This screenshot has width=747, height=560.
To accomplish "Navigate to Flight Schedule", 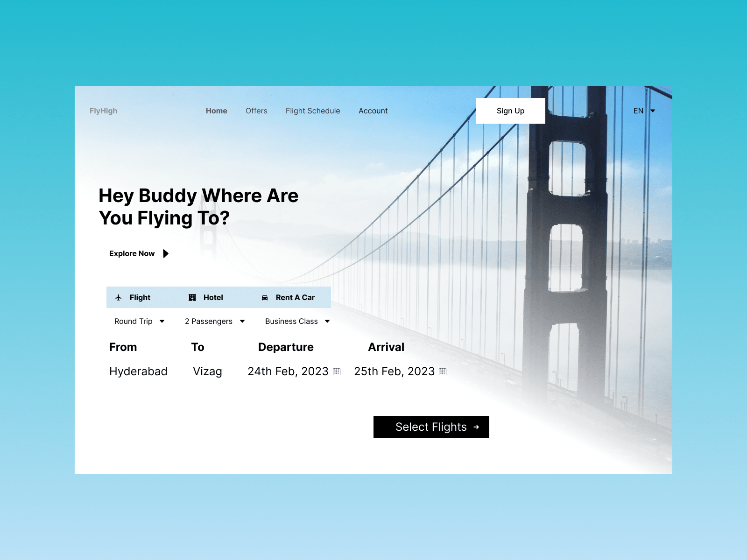I will coord(313,111).
